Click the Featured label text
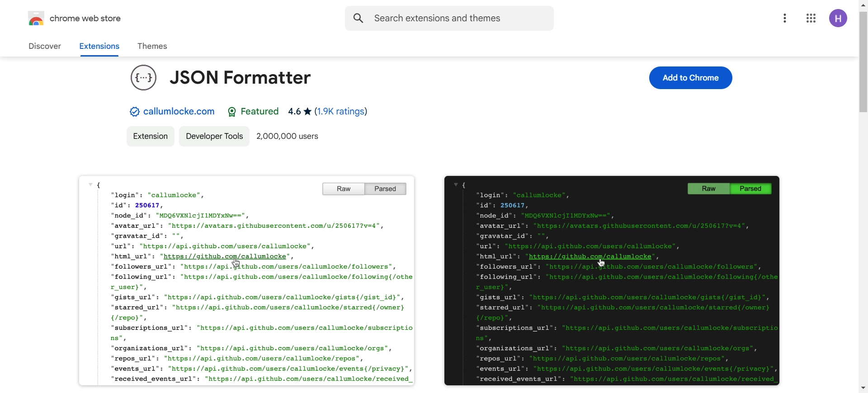 [x=260, y=112]
